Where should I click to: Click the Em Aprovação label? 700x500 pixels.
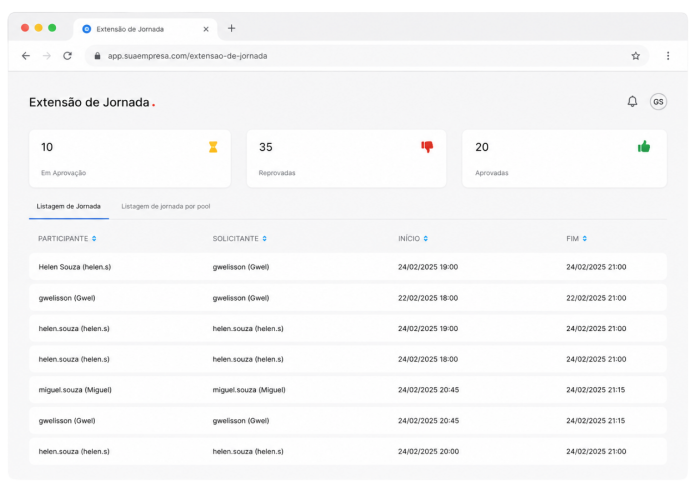pyautogui.click(x=63, y=173)
